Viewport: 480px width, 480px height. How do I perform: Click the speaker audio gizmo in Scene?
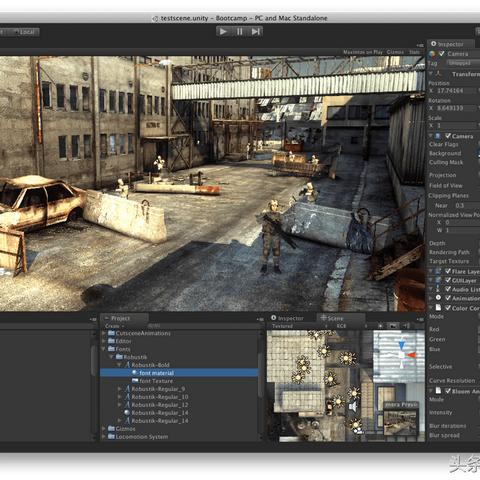353,407
